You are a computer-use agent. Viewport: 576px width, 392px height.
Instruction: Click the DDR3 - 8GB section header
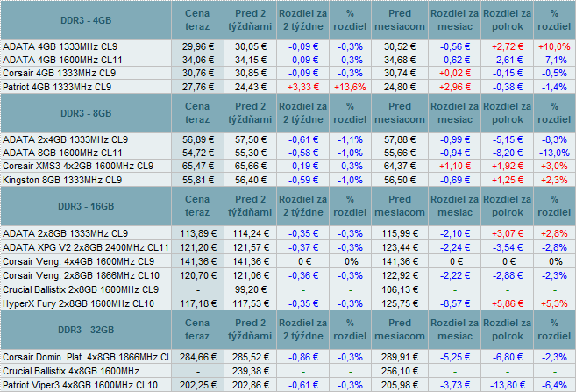tap(86, 113)
